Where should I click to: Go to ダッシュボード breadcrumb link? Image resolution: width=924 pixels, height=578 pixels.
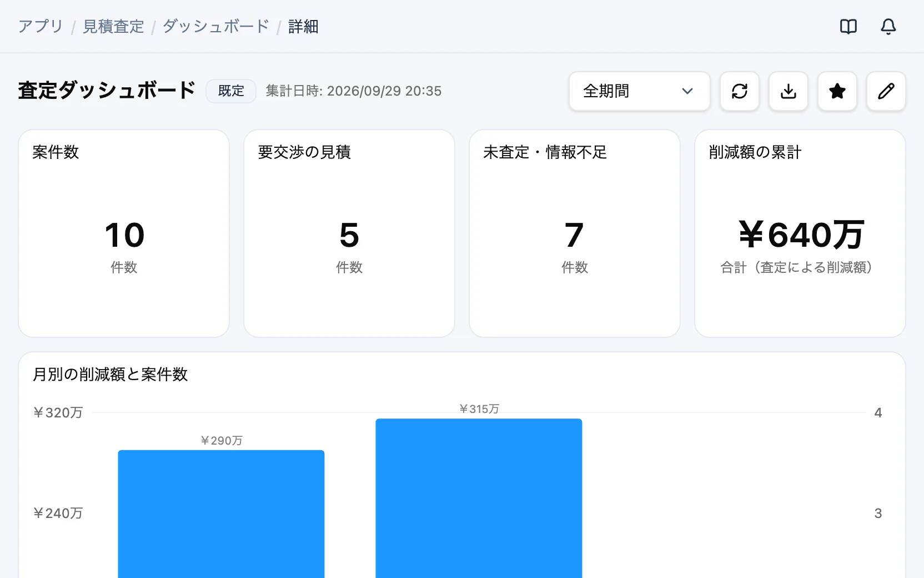pyautogui.click(x=216, y=26)
